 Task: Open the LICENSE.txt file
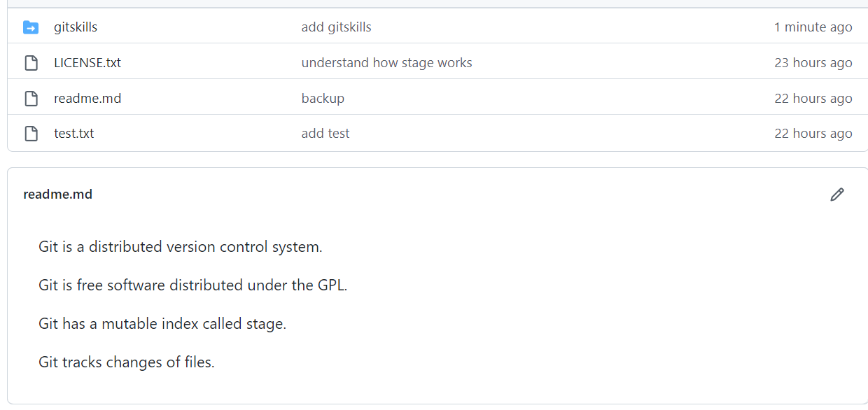pyautogui.click(x=87, y=63)
